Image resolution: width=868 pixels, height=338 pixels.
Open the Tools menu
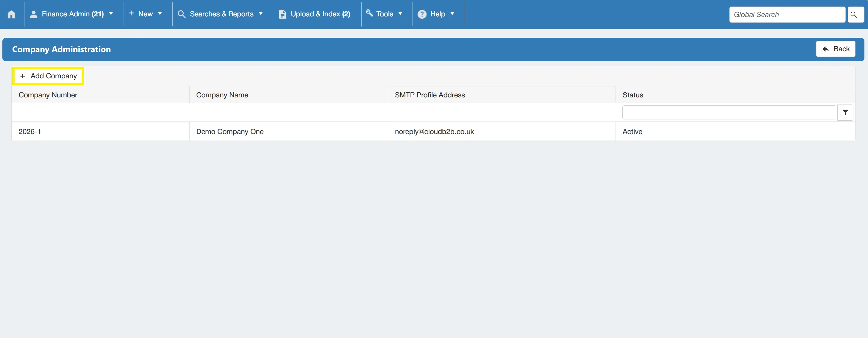tap(385, 14)
